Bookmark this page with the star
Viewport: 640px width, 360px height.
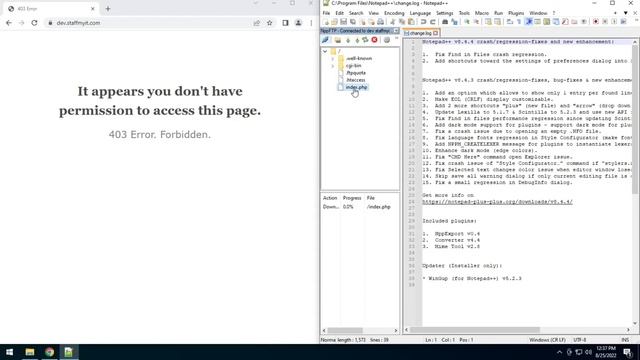point(269,23)
